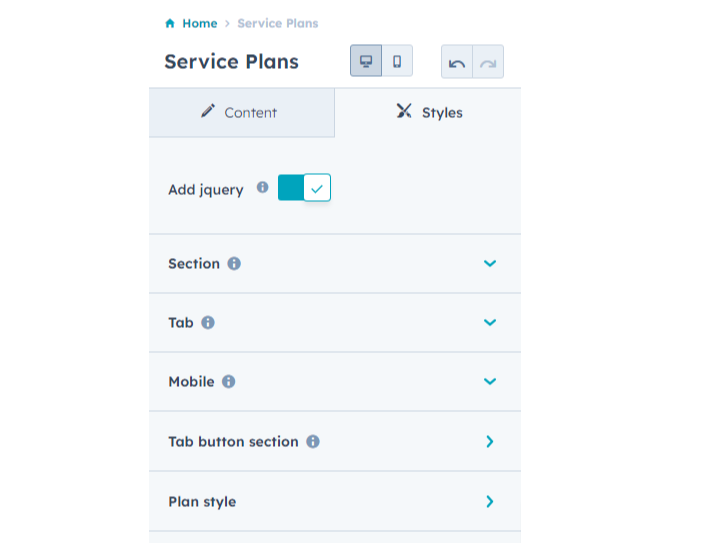Expand the Tab settings chevron
The width and height of the screenshot is (724, 543).
490,323
